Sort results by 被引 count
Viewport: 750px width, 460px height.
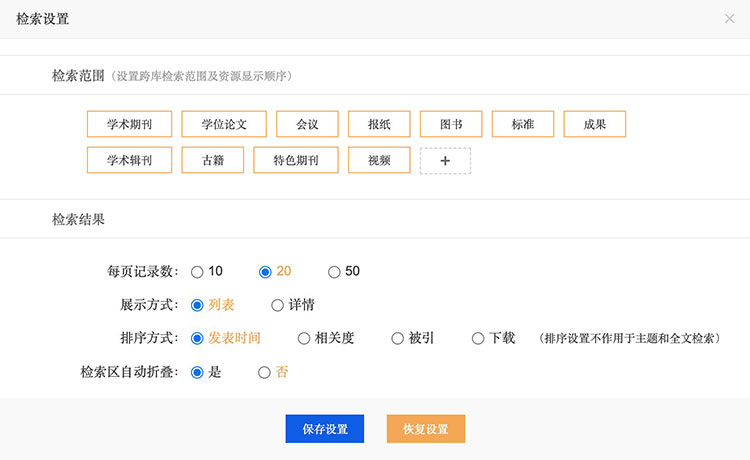(x=398, y=339)
